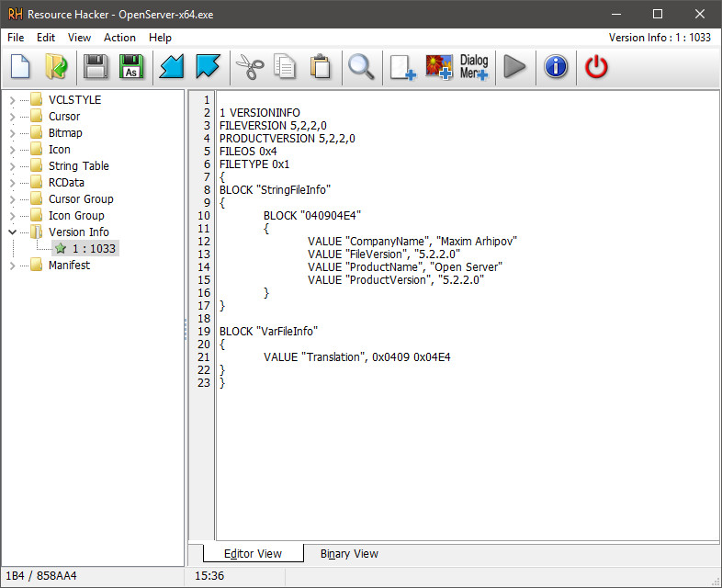722x588 pixels.
Task: Click the green Save As icon
Action: tap(131, 67)
